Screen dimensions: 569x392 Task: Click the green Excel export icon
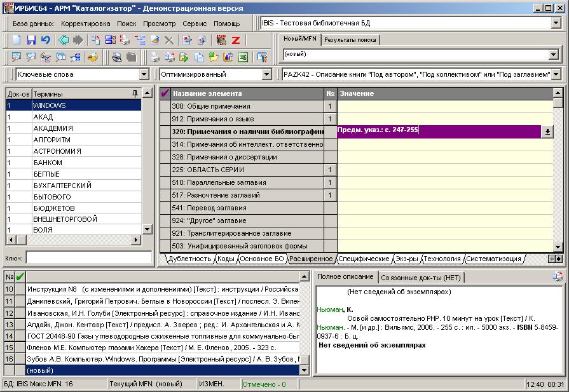(243, 57)
